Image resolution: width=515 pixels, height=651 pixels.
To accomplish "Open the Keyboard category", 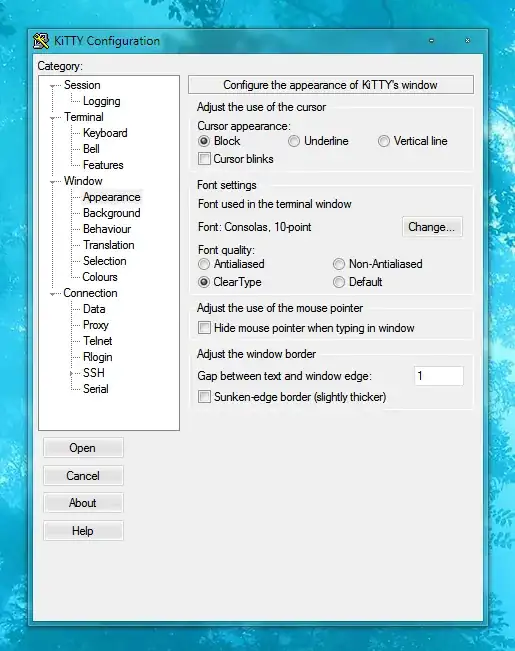I will coord(105,133).
